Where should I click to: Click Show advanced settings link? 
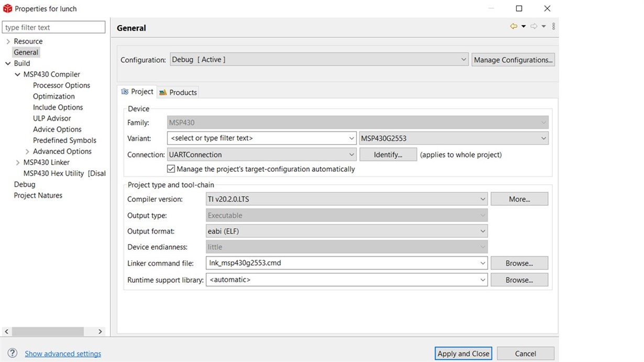click(x=63, y=354)
